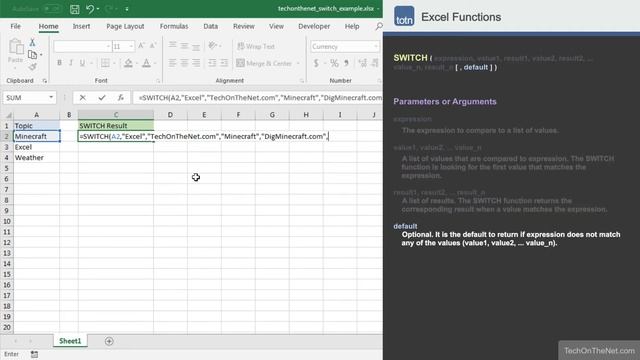Click the Format Painter brush icon
The width and height of the screenshot is (640, 360).
[x=33, y=66]
